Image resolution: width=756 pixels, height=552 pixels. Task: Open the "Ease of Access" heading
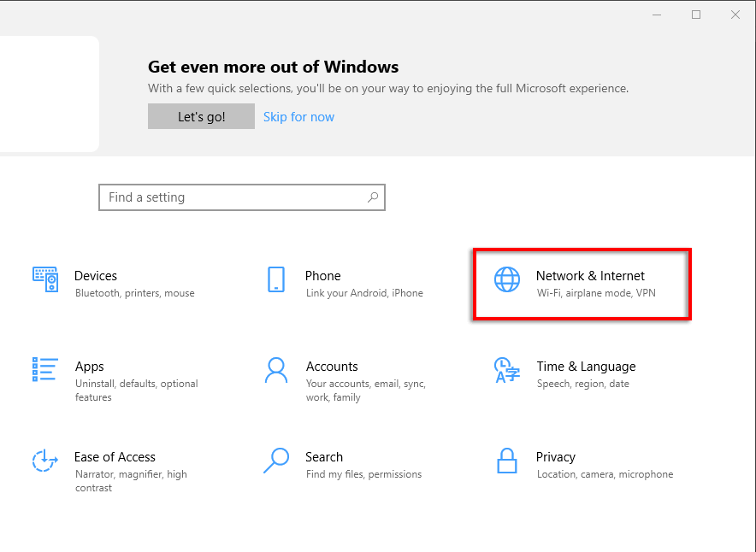(x=115, y=457)
